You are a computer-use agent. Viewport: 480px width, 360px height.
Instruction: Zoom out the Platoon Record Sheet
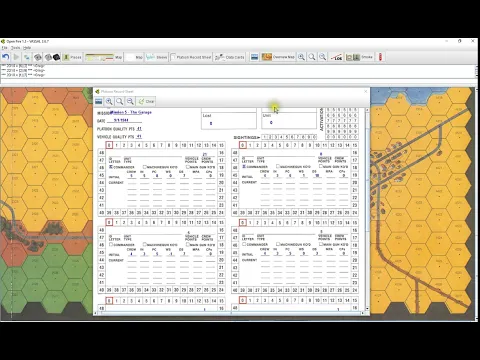point(130,101)
